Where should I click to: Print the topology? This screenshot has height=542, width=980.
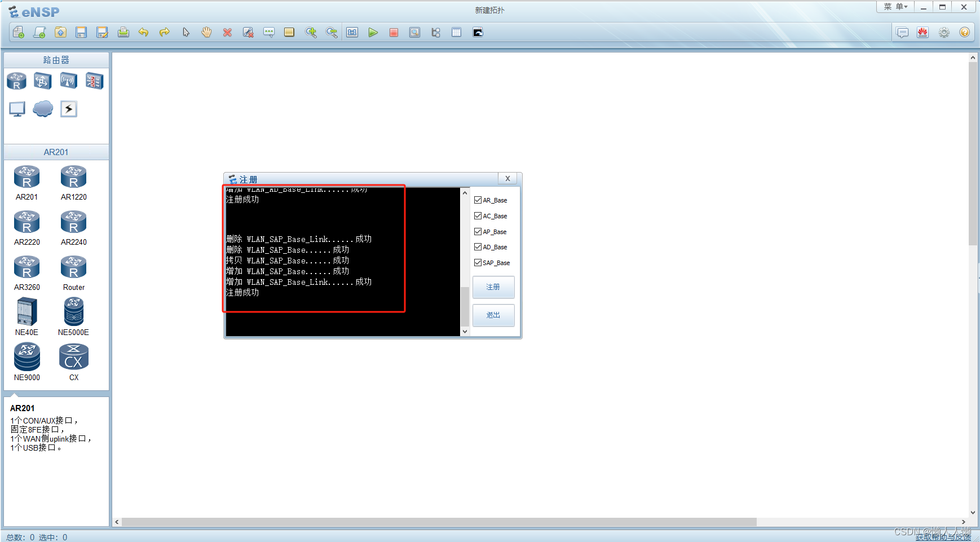[123, 33]
